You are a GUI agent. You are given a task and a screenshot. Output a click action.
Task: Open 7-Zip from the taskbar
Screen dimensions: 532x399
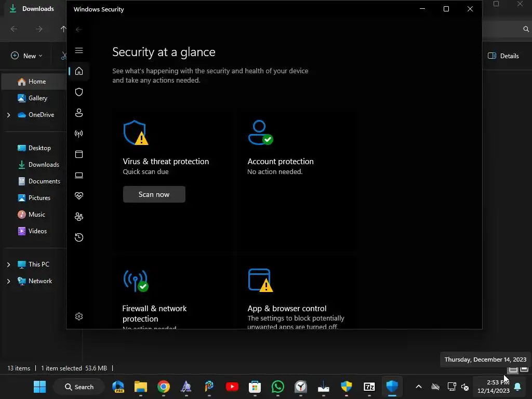click(x=369, y=387)
